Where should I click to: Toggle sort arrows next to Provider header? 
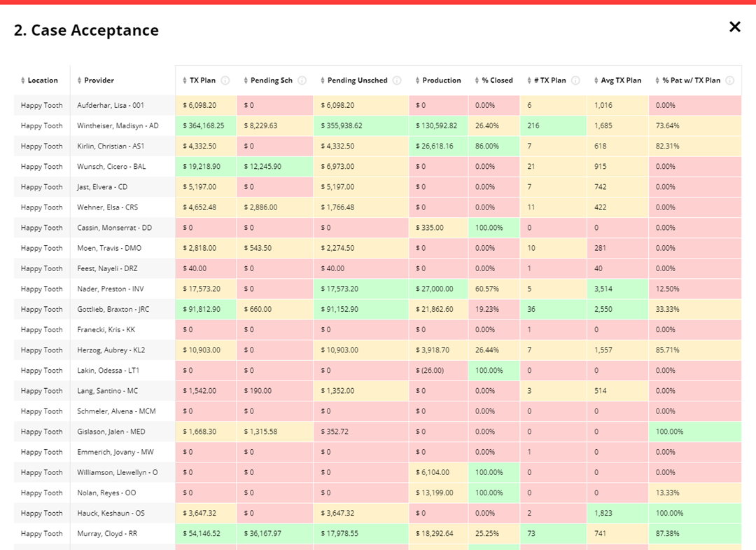pos(79,81)
